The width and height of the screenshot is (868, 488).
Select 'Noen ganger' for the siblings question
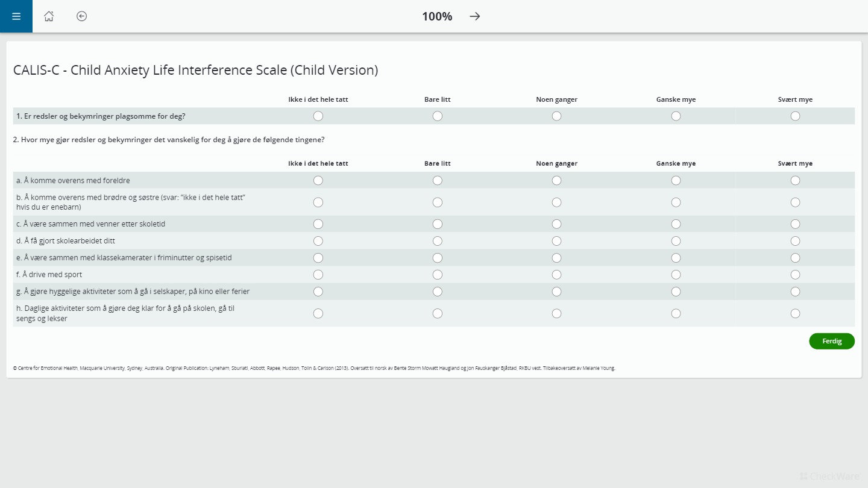point(556,202)
